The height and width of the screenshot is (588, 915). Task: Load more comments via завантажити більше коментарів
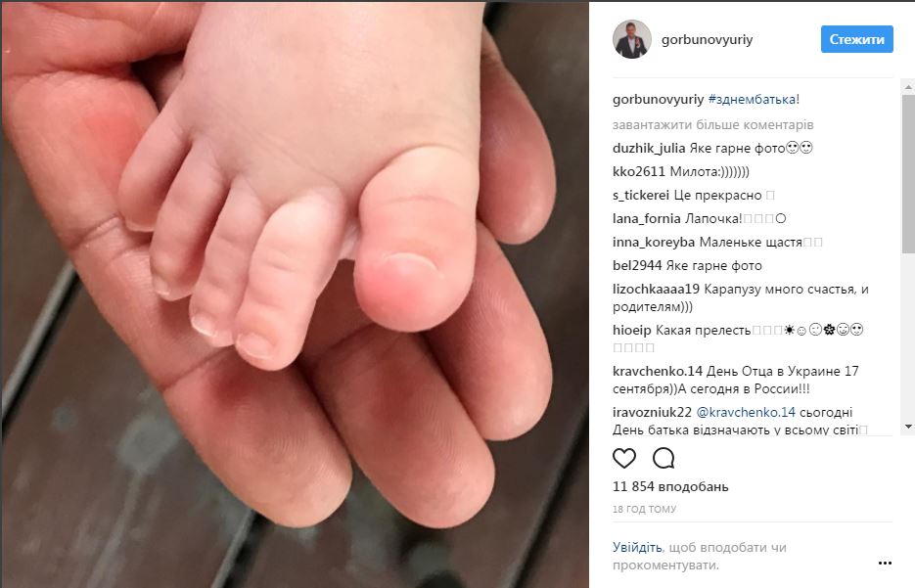(x=712, y=125)
